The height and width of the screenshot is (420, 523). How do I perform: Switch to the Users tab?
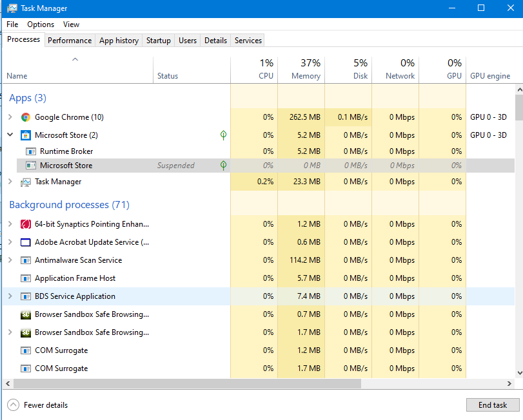(188, 41)
